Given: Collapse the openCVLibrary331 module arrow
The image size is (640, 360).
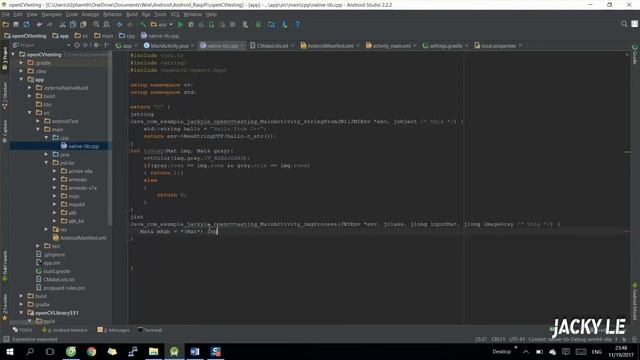Looking at the screenshot, I should (x=22, y=313).
